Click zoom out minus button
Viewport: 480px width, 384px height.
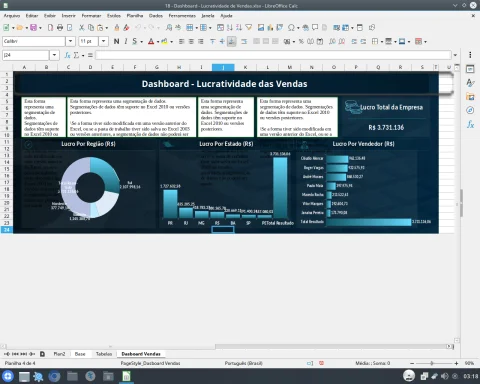pos(412,363)
